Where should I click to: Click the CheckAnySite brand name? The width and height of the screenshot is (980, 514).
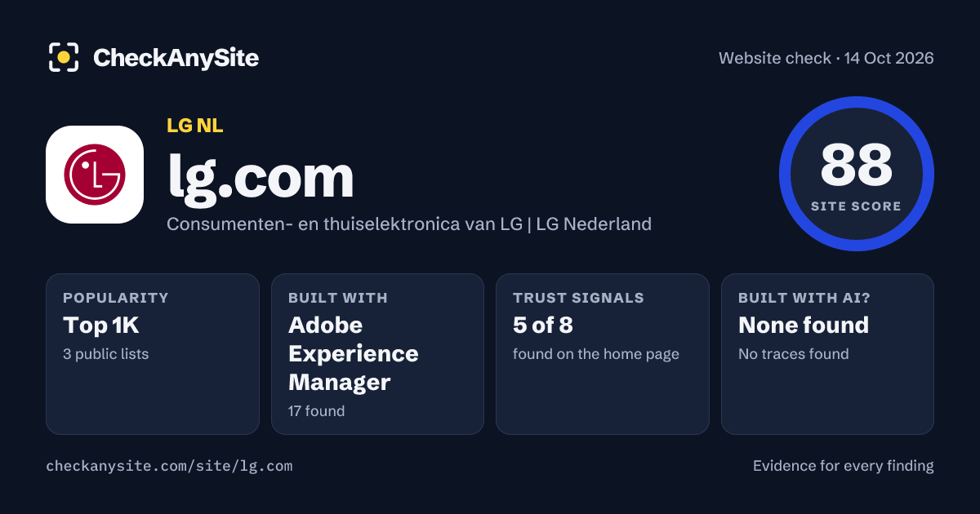(176, 58)
